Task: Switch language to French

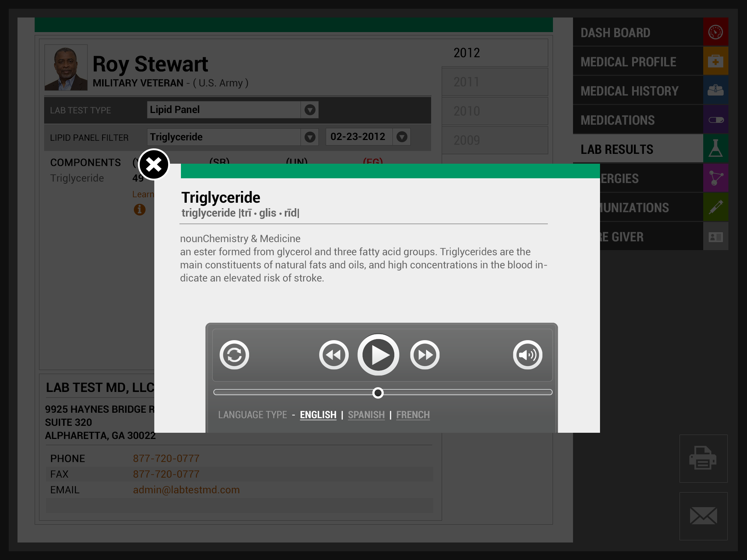Action: point(413,415)
